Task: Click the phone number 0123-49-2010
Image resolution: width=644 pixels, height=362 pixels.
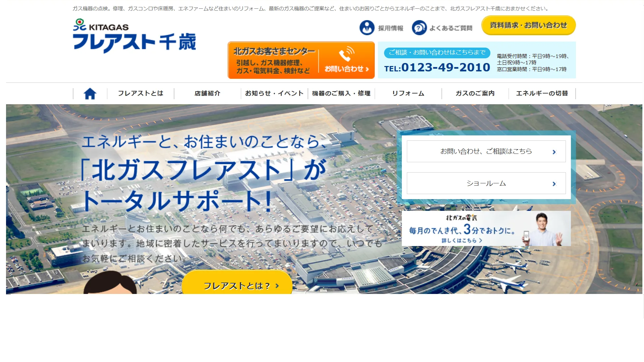Action: 446,67
